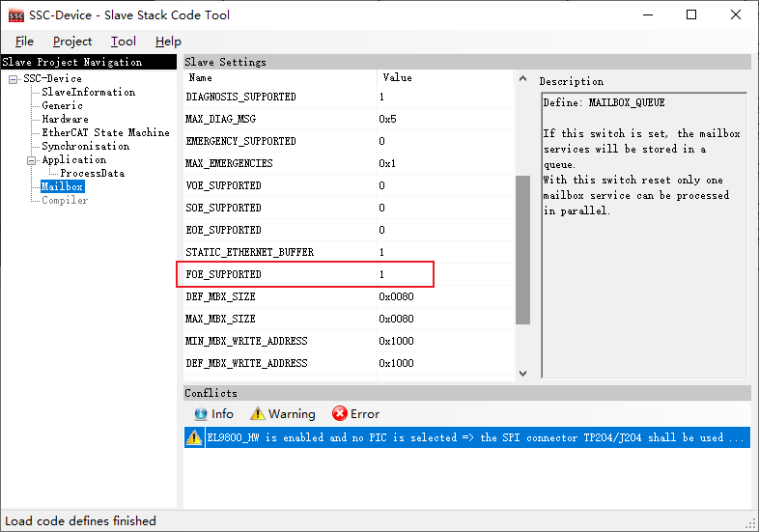Viewport: 759px width, 532px height.
Task: Select the Application tree item
Action: coord(73,159)
